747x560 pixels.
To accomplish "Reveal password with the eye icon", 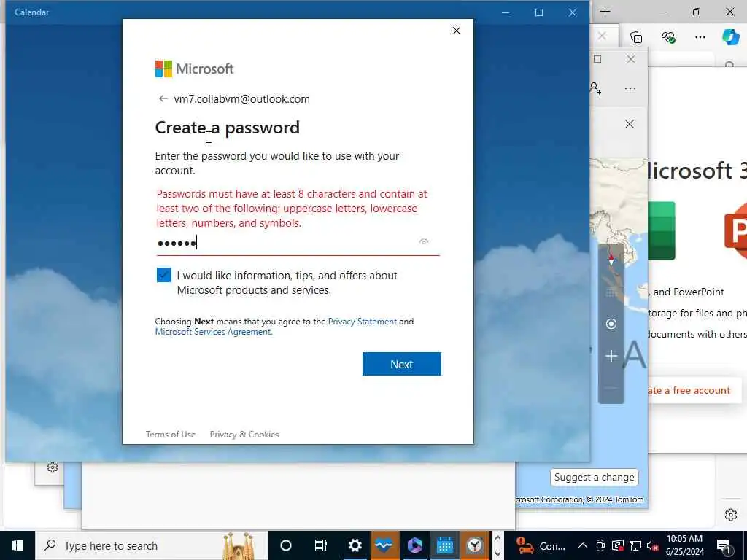I will click(x=424, y=242).
